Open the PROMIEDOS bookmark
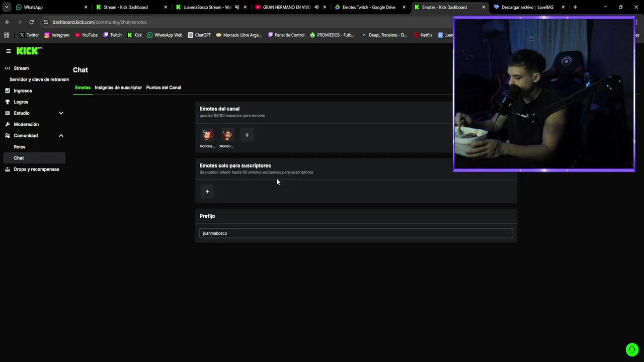Viewport: 644px width, 362px height. 332,35
